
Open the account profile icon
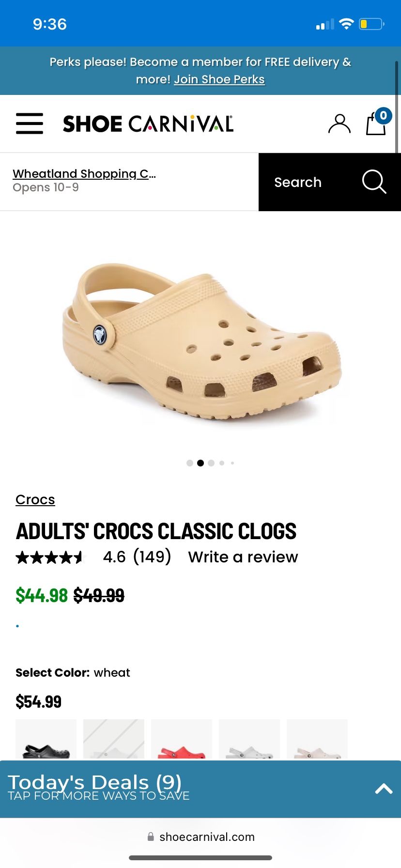(339, 124)
